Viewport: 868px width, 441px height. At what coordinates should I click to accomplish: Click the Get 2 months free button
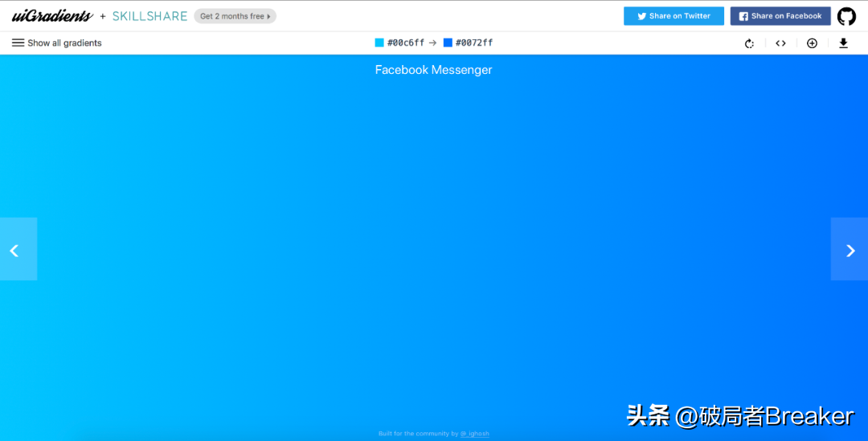(x=235, y=16)
